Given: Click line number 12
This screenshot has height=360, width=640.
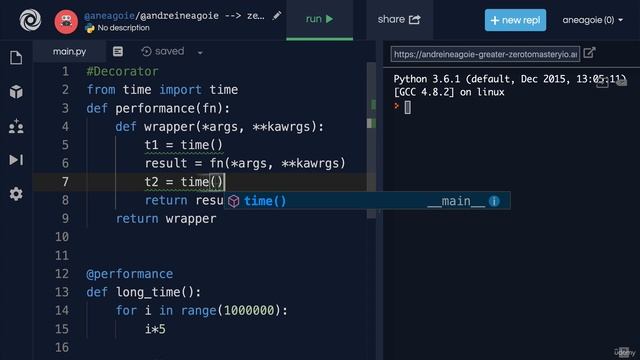Looking at the screenshot, I should point(62,274).
